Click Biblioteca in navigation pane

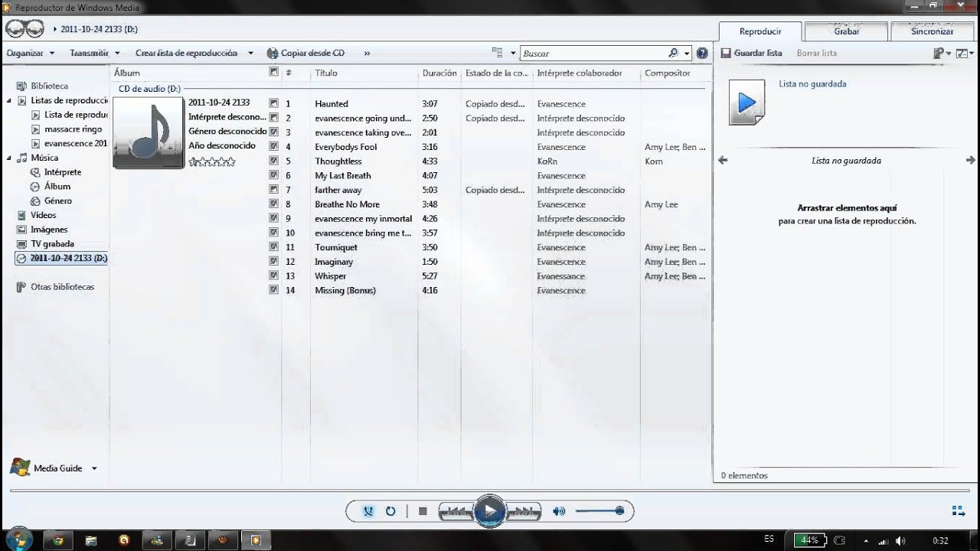pyautogui.click(x=50, y=86)
